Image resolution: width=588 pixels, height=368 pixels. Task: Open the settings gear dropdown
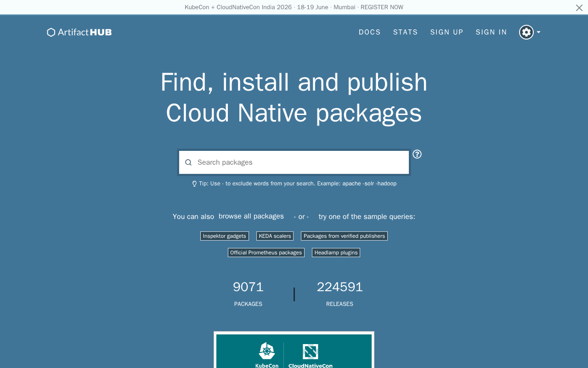pyautogui.click(x=530, y=32)
